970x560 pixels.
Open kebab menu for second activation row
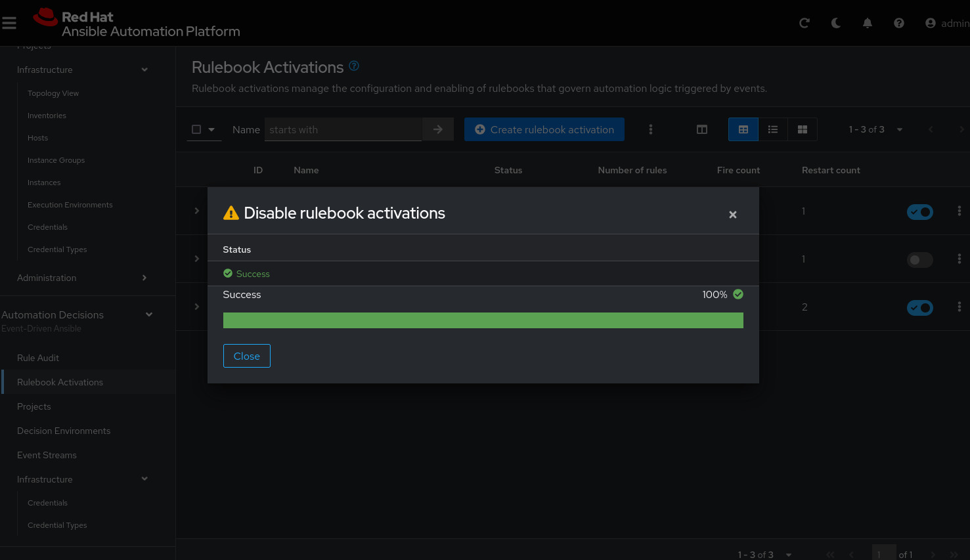point(959,259)
